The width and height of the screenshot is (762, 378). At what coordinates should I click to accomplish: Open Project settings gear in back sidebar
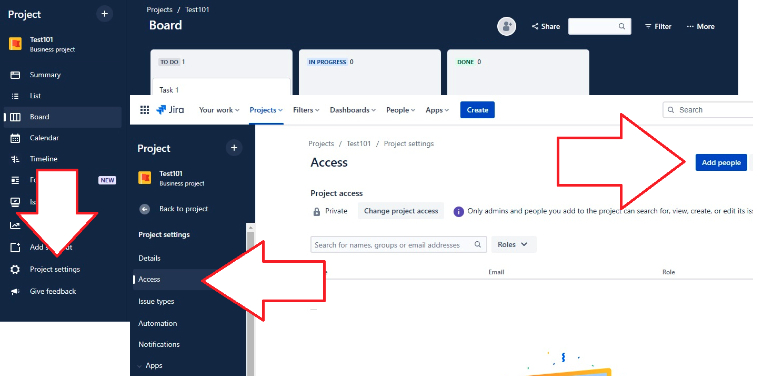click(x=15, y=269)
